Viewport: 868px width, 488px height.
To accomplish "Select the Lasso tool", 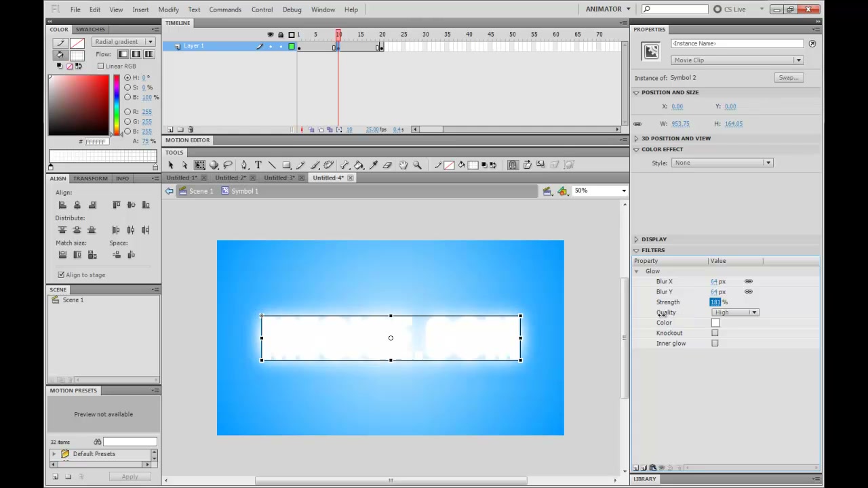I will 228,165.
